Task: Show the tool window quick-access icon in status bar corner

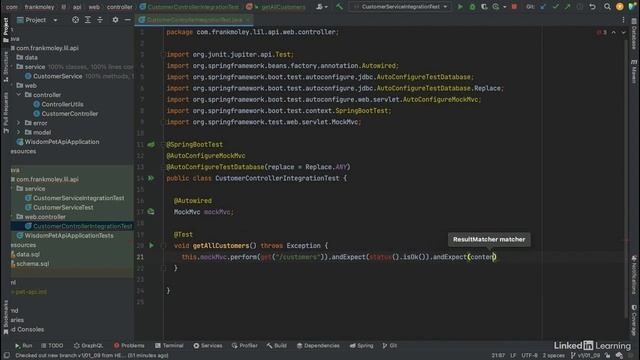Action: (x=7, y=356)
